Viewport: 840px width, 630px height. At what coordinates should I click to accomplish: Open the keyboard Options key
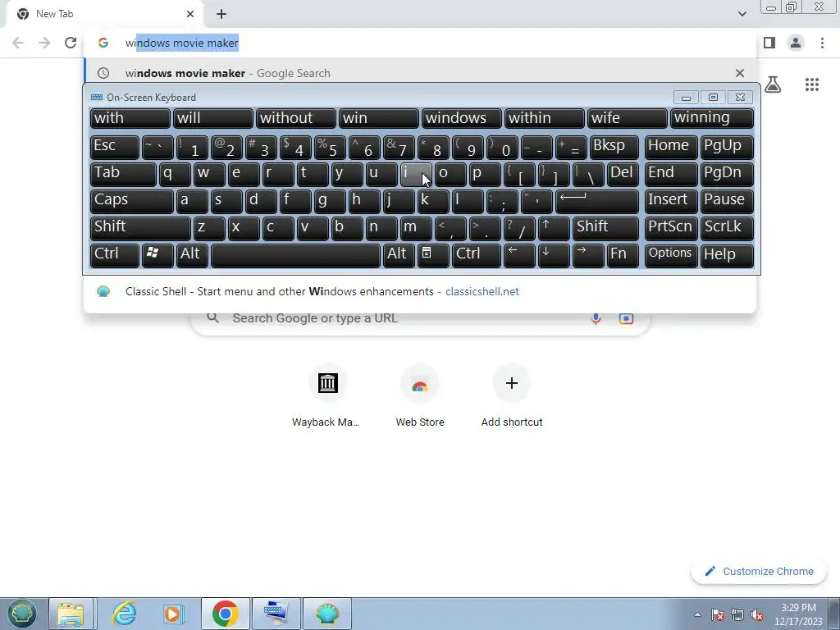pos(671,256)
